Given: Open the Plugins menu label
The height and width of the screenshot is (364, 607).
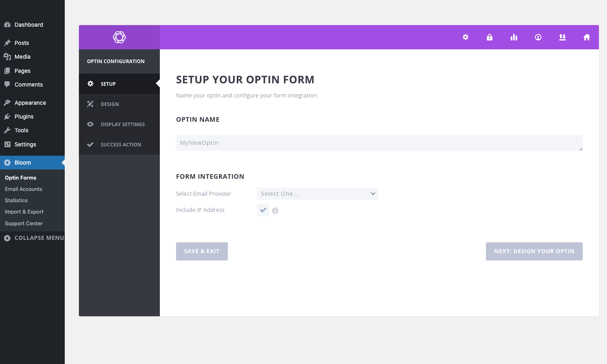Looking at the screenshot, I should [x=24, y=116].
